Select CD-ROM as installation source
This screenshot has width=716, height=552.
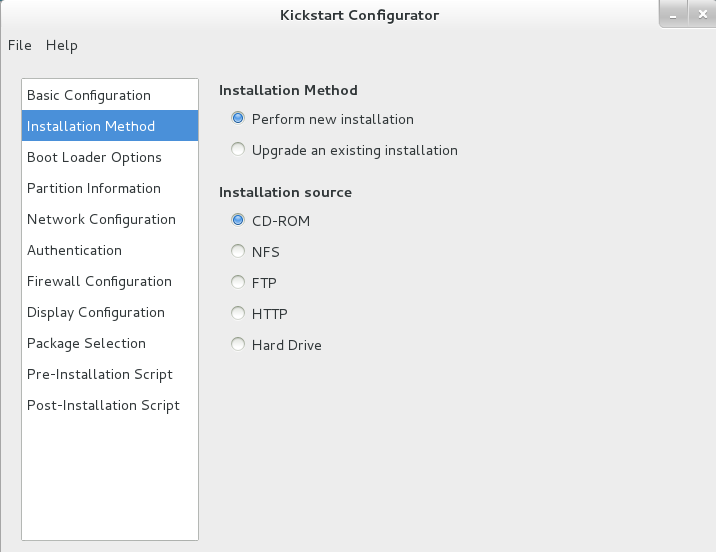tap(238, 220)
